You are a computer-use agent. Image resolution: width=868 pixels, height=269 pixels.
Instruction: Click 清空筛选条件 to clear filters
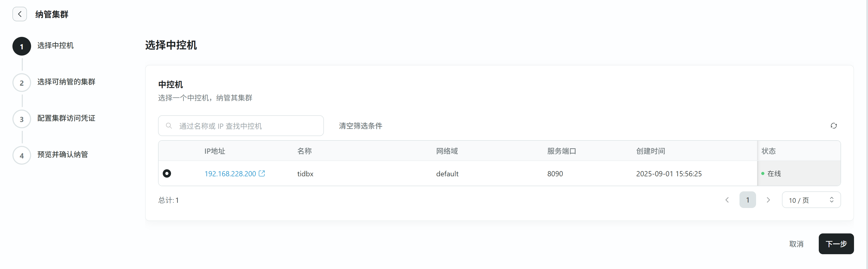[x=360, y=126]
